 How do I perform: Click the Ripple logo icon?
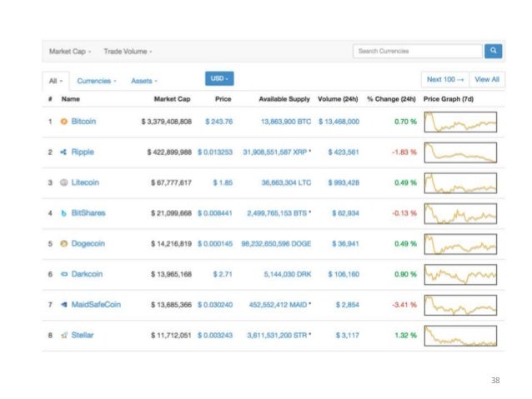[63, 152]
